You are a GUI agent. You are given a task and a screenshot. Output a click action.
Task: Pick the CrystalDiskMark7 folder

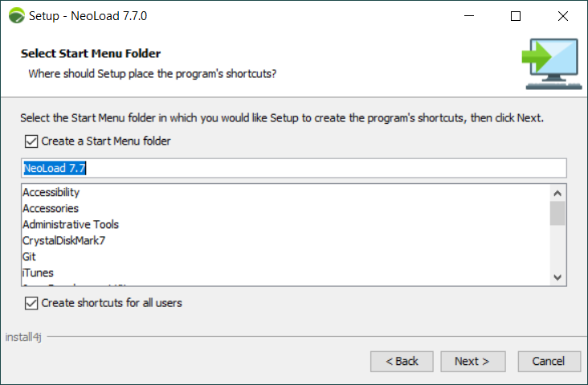(x=64, y=240)
